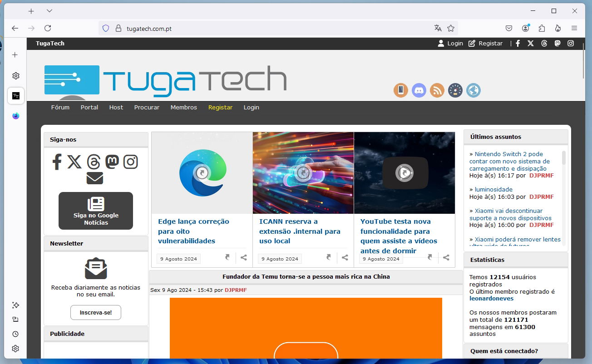Image resolution: width=592 pixels, height=364 pixels.
Task: Open the Firefox account icon
Action: 526,28
